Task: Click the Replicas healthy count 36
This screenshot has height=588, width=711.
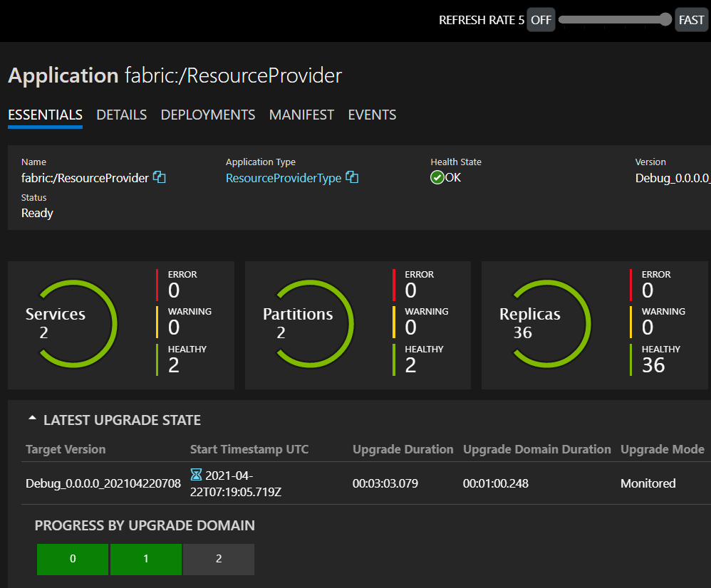Action: pos(653,365)
